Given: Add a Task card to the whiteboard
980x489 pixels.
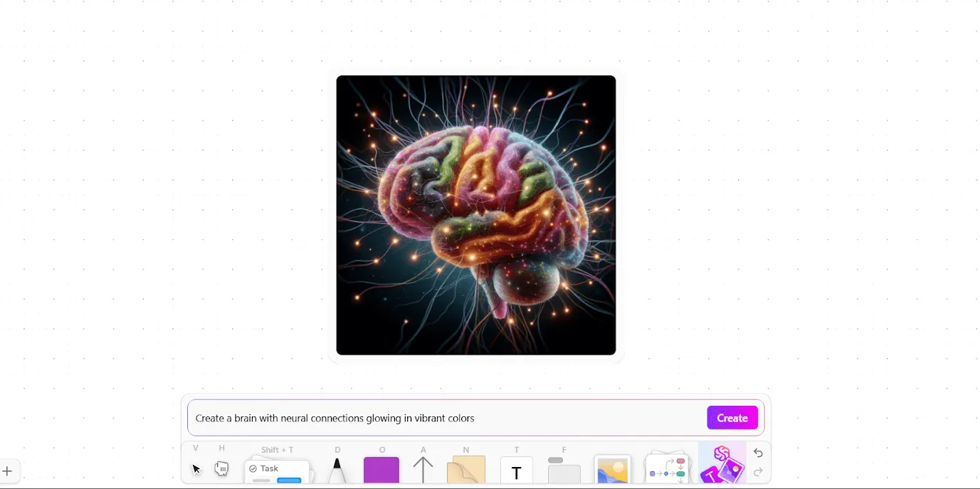Looking at the screenshot, I should [278, 471].
